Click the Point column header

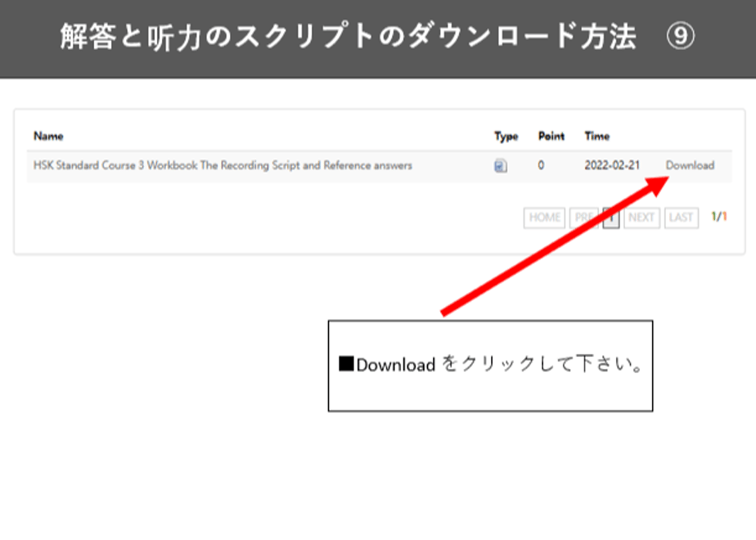[x=551, y=136]
